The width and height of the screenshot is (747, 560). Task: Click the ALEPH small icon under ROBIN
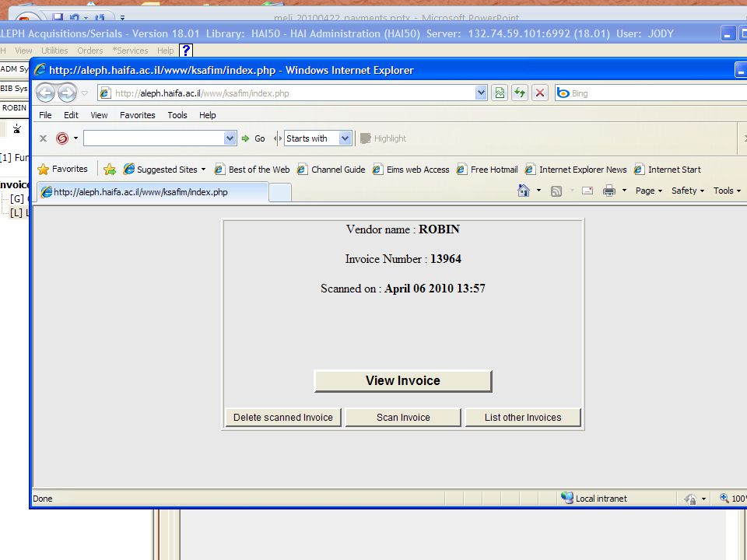(x=17, y=128)
